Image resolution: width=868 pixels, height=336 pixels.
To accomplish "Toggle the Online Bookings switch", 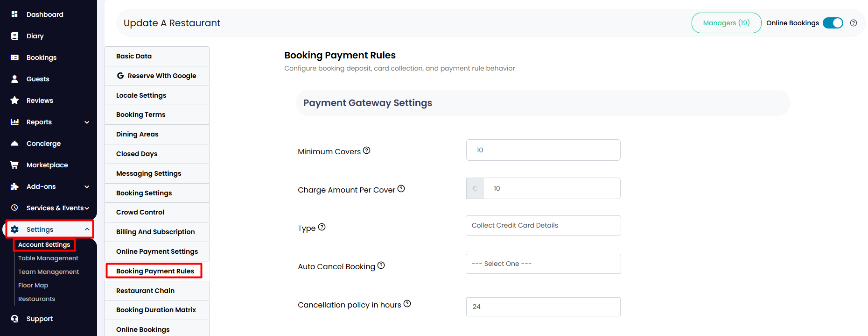I will [x=833, y=23].
